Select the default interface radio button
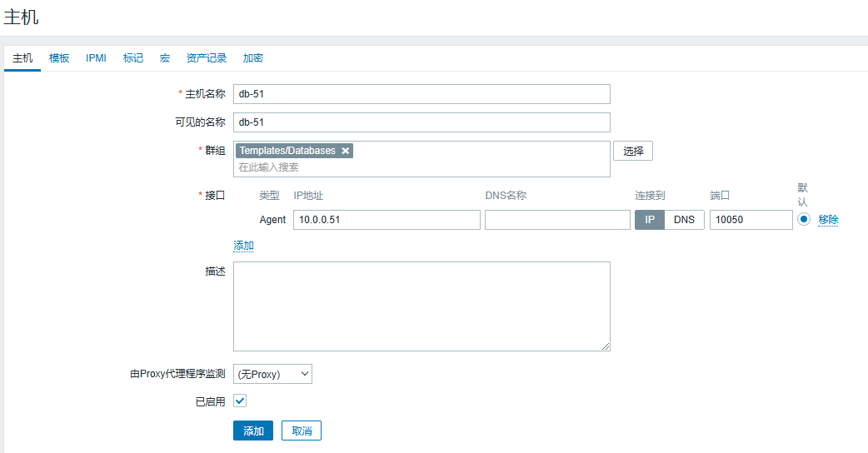 point(804,219)
